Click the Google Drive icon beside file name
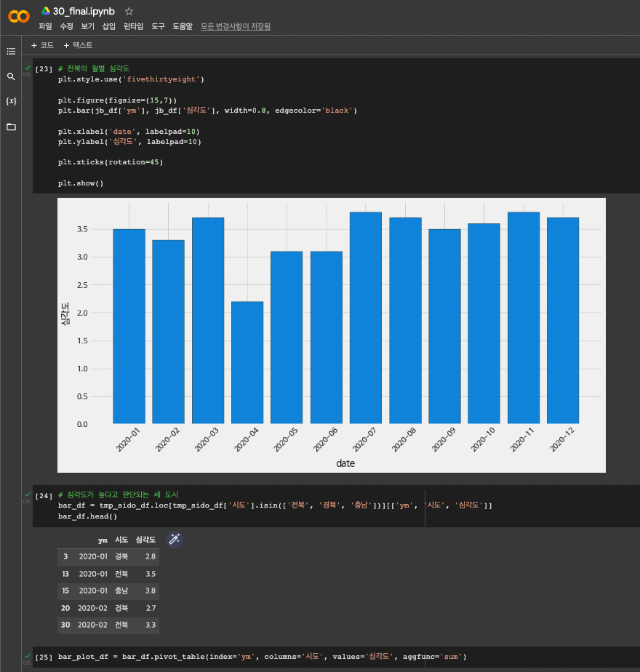Viewport: 640px width, 672px height. pos(46,11)
